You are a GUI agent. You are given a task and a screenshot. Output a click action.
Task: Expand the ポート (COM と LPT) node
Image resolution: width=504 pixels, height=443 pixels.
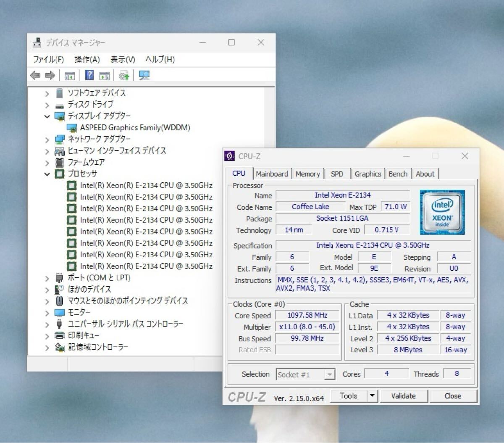47,278
